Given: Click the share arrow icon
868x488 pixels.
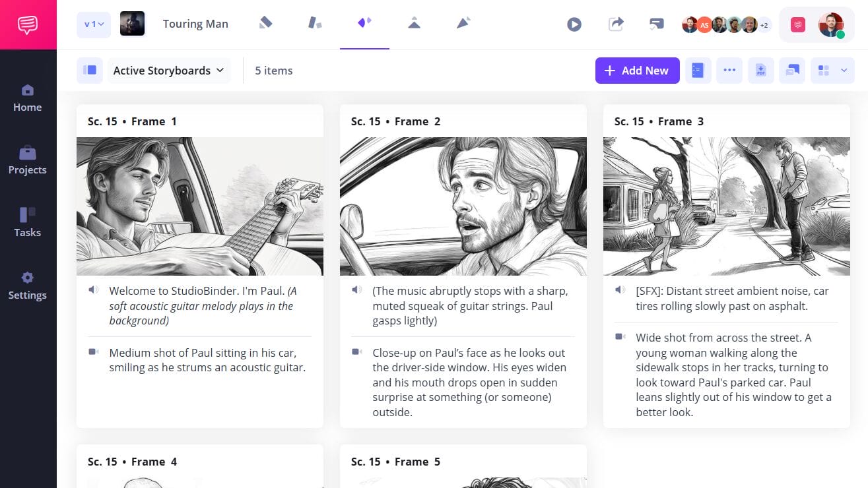Looking at the screenshot, I should (616, 24).
